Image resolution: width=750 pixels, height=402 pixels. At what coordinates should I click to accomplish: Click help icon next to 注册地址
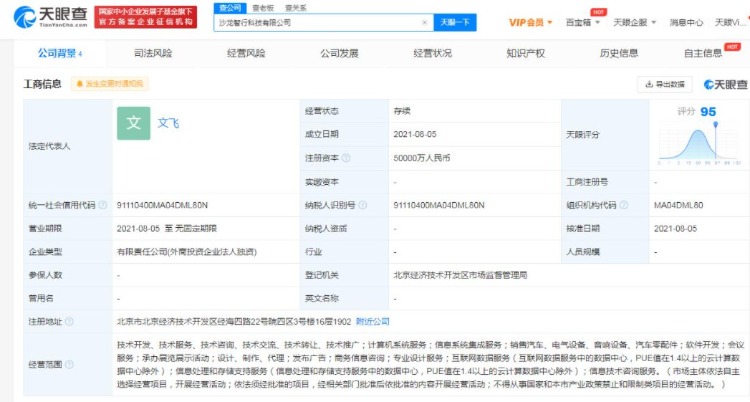[x=69, y=322]
